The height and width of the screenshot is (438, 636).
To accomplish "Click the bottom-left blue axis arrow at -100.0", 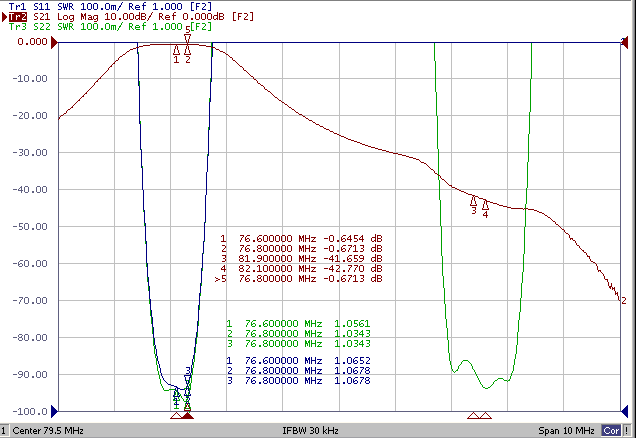I will [54, 410].
